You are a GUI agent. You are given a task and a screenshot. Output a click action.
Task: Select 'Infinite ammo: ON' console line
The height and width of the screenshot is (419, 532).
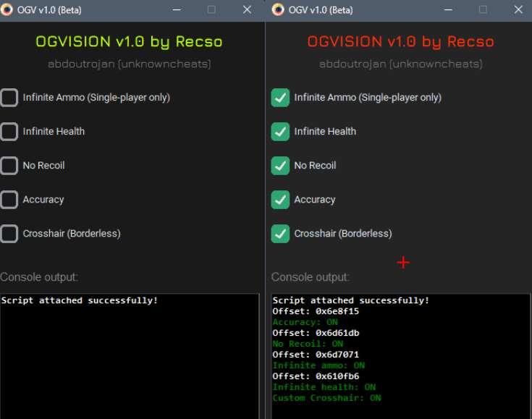pyautogui.click(x=319, y=365)
